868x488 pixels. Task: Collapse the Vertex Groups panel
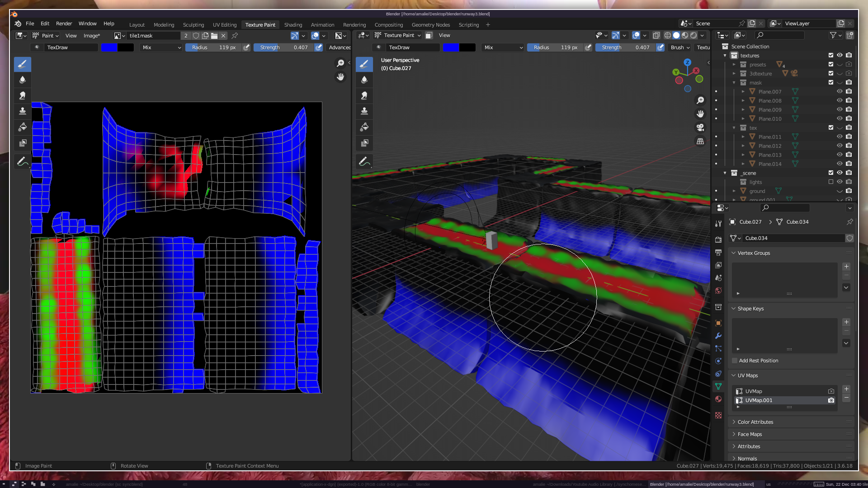(754, 253)
